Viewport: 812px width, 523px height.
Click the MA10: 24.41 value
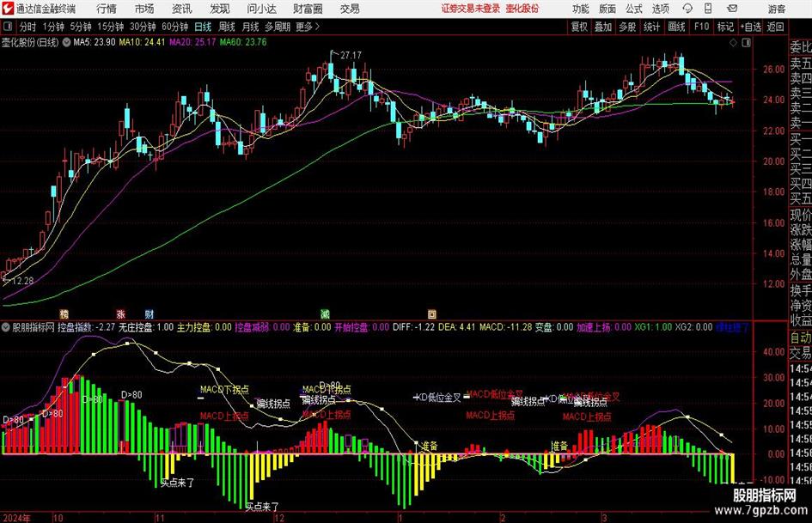(x=142, y=42)
